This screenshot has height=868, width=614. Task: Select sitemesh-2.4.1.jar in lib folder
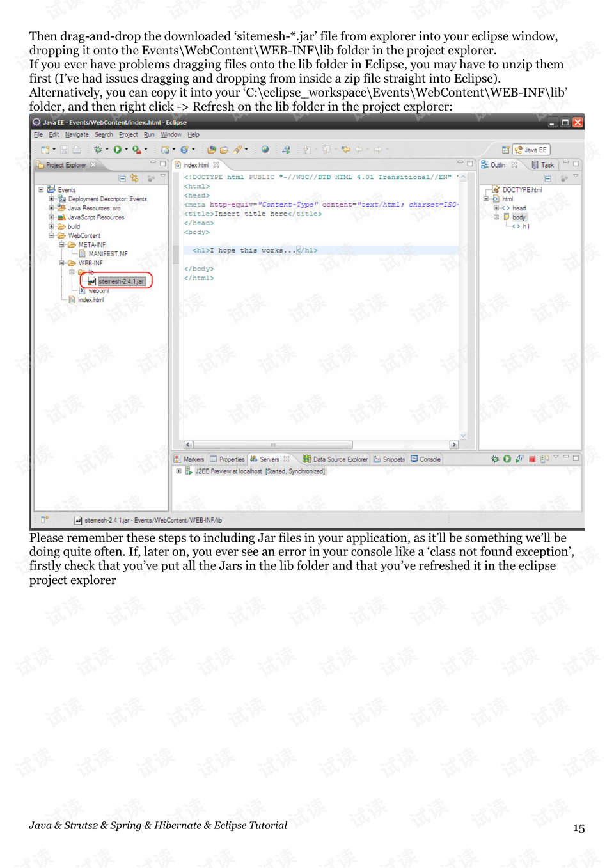coord(116,281)
